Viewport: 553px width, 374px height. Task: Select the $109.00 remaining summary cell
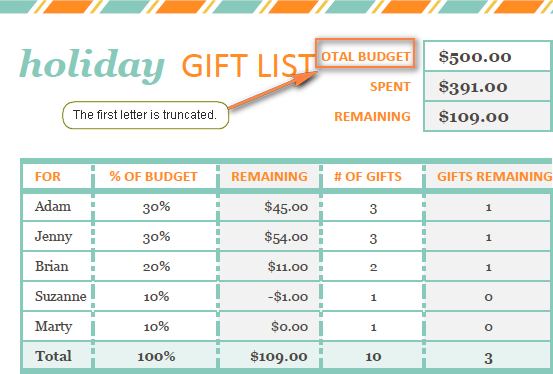tap(488, 116)
